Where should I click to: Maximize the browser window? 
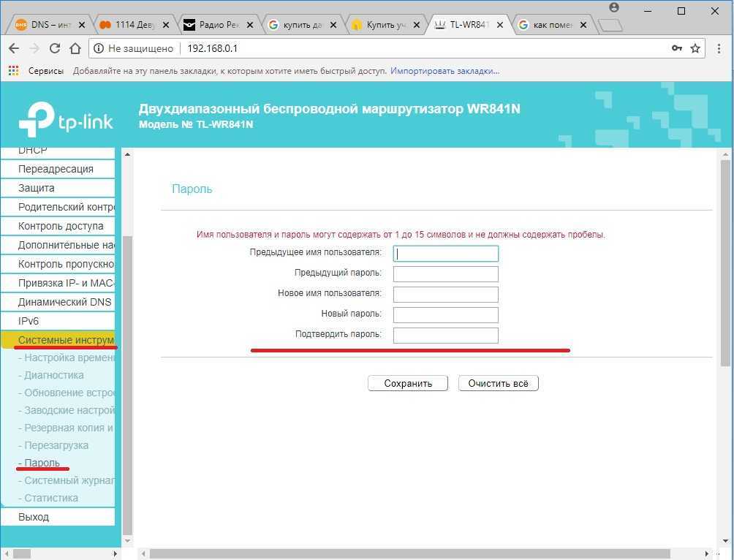coord(681,11)
